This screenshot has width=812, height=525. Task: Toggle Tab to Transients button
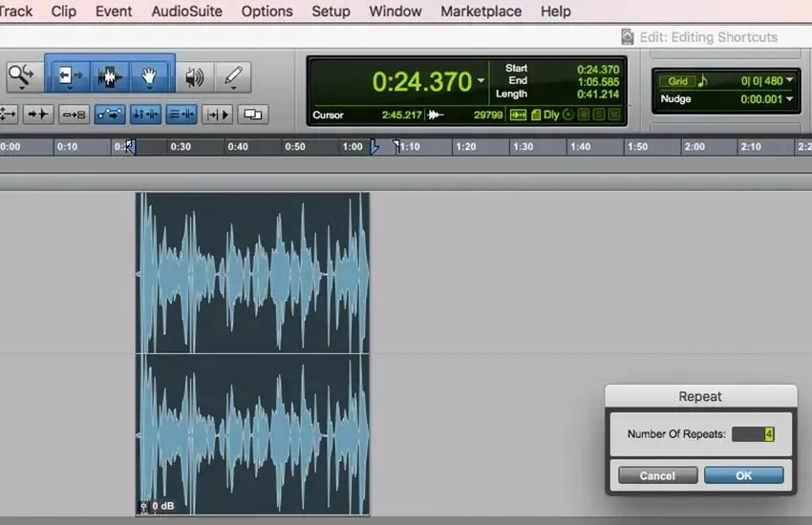tap(38, 115)
